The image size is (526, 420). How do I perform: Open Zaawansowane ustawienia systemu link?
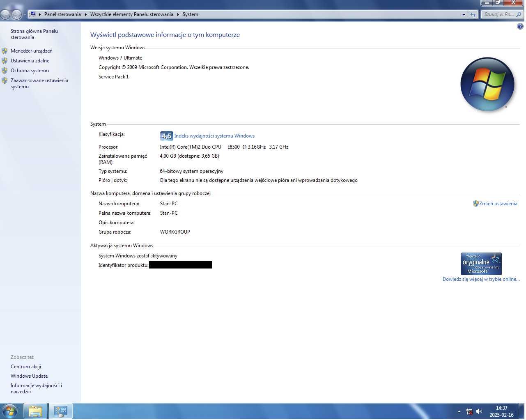click(39, 83)
